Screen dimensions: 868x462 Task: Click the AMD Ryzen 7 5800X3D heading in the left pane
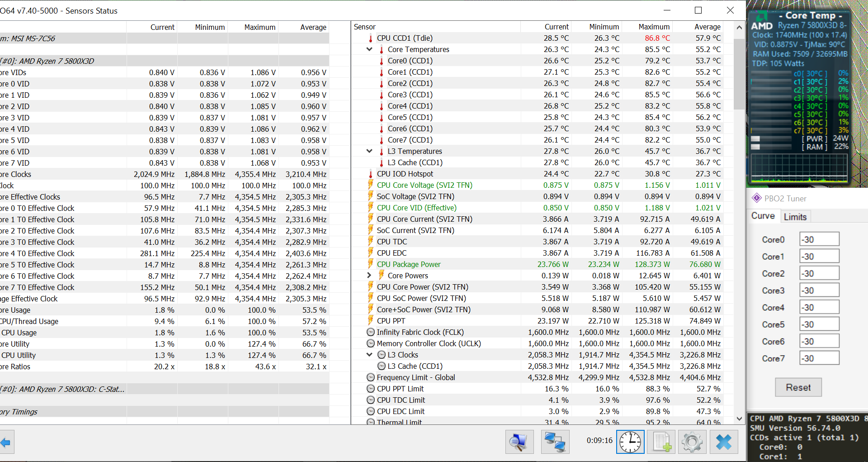tap(47, 61)
